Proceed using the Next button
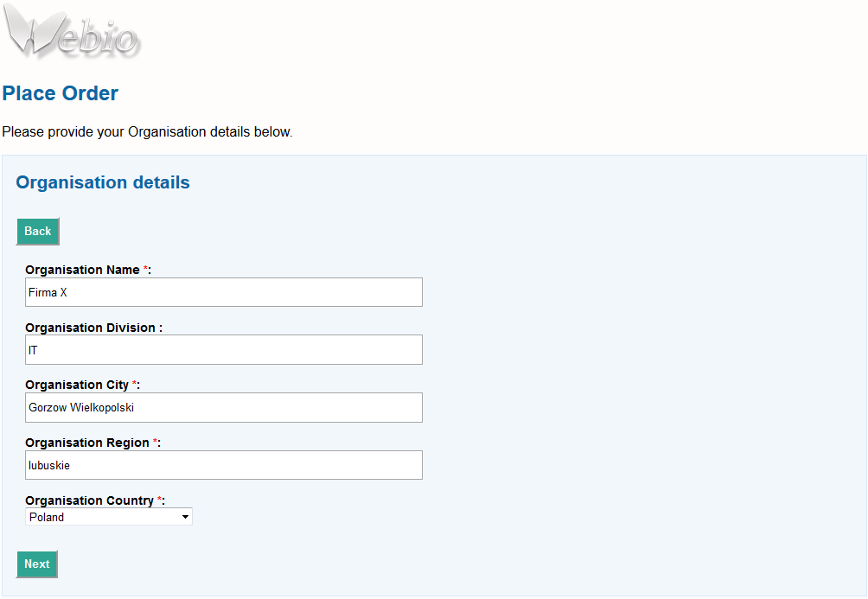This screenshot has width=868, height=599. [x=37, y=564]
